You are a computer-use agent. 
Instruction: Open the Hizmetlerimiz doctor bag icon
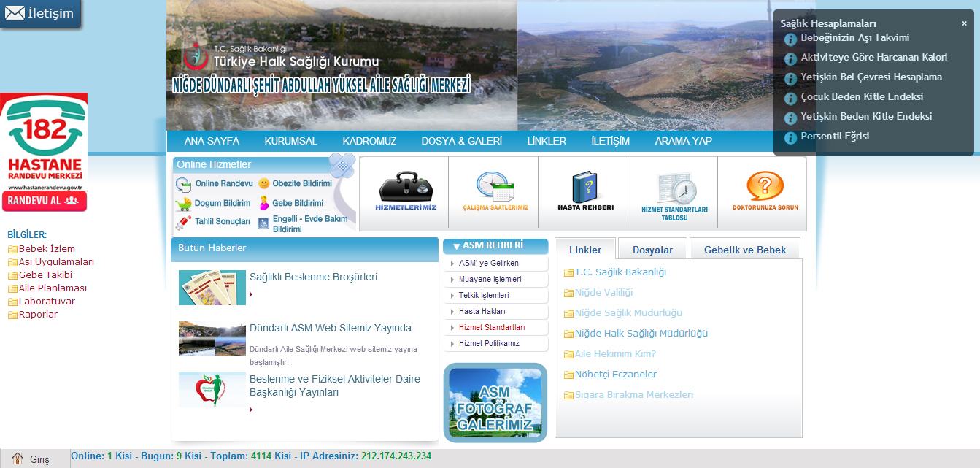click(x=405, y=192)
